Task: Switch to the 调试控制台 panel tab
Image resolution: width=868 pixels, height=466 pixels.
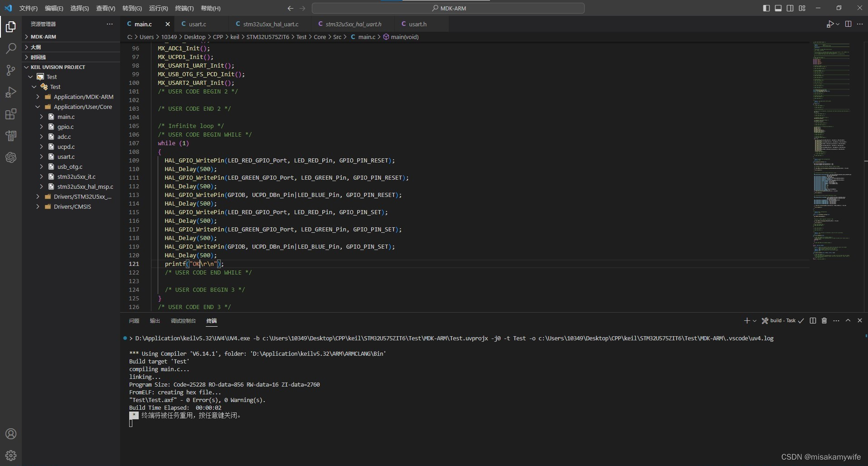Action: click(183, 321)
